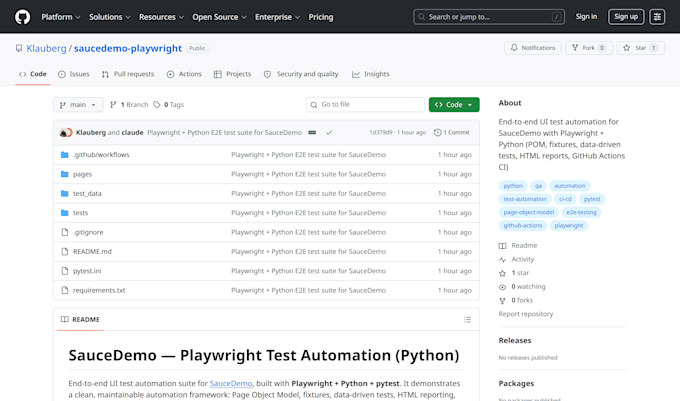Click the Sign up button
680x401 pixels.
(626, 16)
